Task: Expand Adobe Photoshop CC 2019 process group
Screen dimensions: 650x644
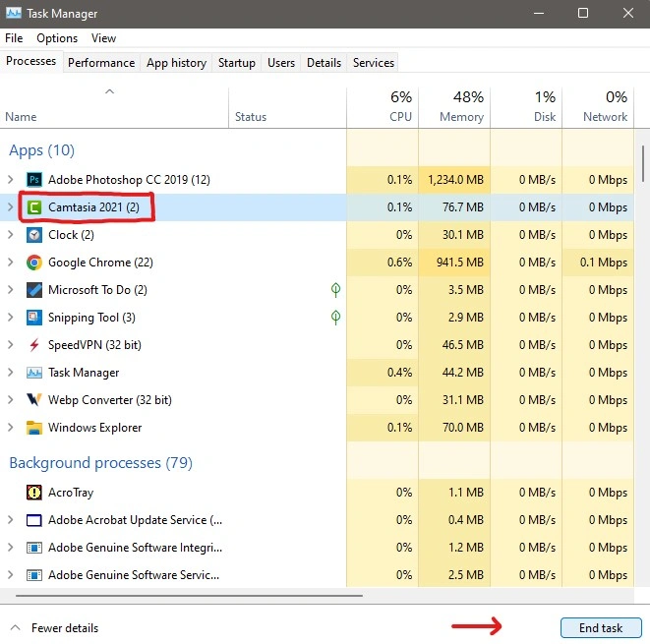Action: click(x=11, y=180)
